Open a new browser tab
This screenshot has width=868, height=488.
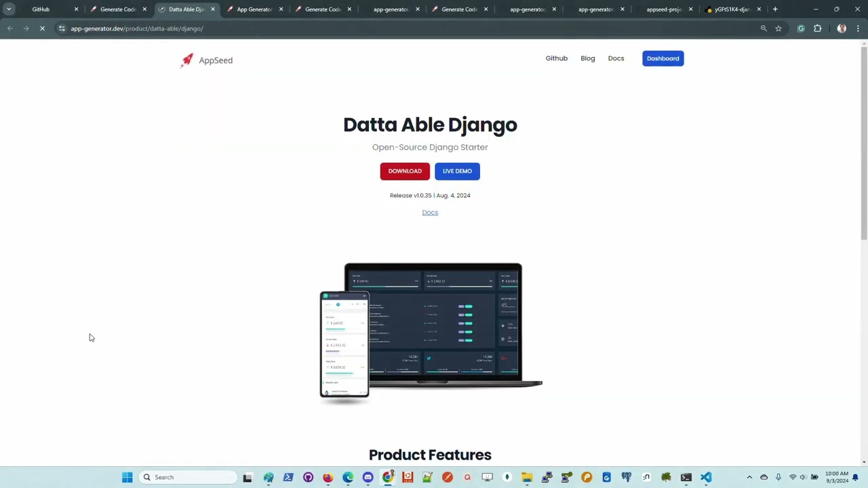coord(775,9)
